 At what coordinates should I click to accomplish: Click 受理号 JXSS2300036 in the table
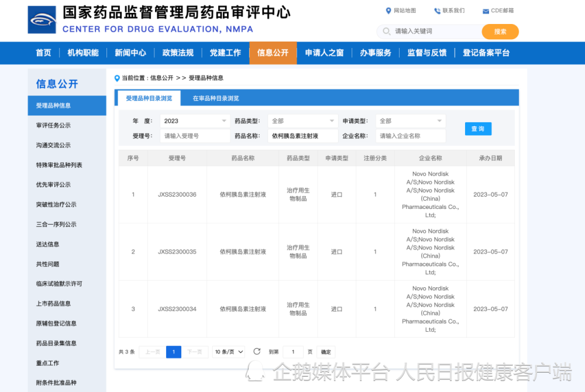[x=177, y=194]
